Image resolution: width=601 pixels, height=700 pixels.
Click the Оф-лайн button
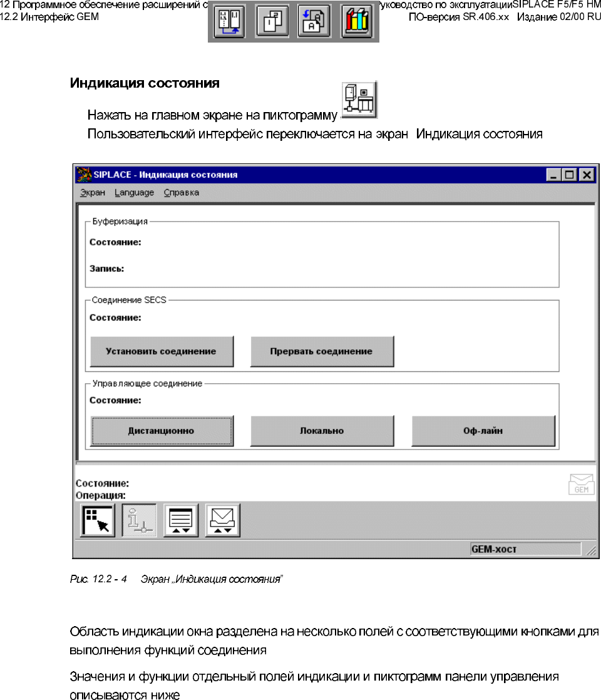tap(483, 431)
